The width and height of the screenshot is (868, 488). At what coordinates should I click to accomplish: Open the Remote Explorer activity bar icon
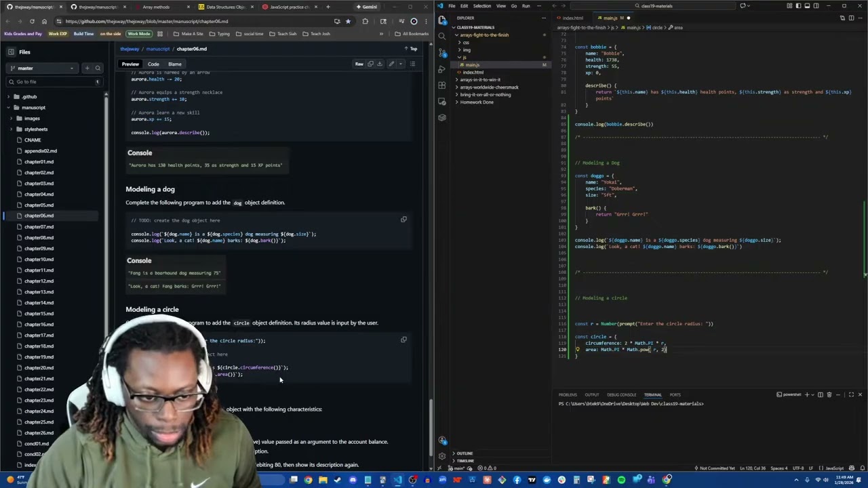click(442, 102)
